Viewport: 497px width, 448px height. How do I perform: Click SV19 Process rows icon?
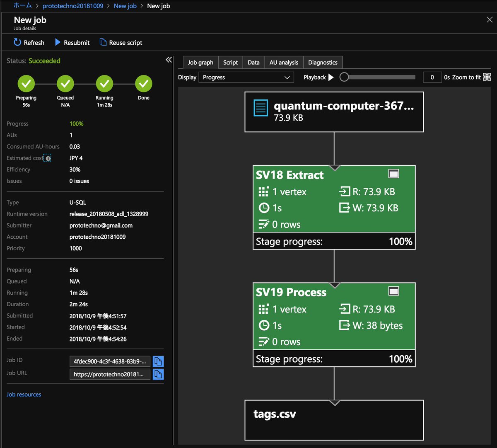(264, 342)
